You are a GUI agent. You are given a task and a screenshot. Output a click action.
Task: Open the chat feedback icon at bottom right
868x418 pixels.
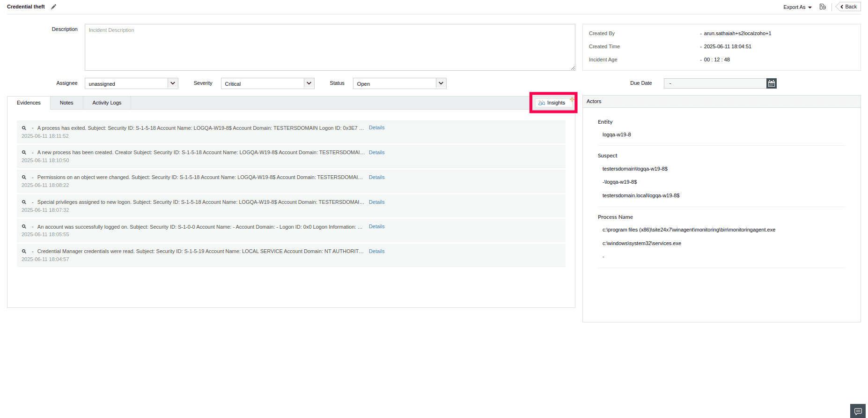pyautogui.click(x=858, y=411)
